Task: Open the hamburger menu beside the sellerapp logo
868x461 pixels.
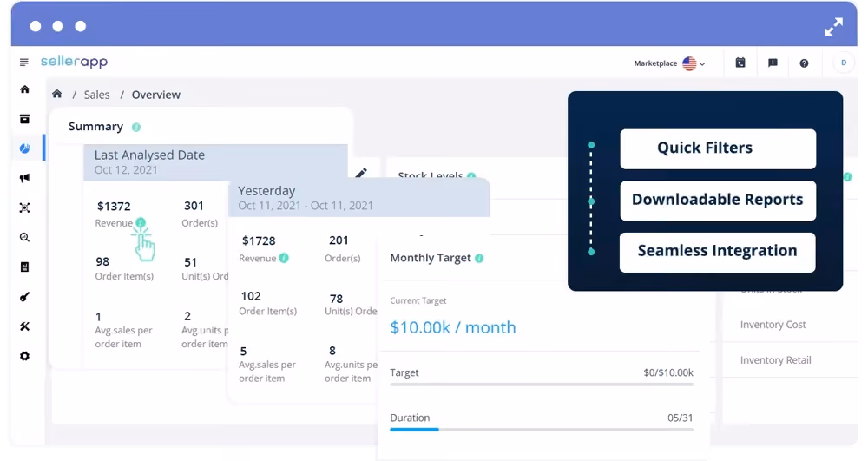Action: (x=23, y=62)
